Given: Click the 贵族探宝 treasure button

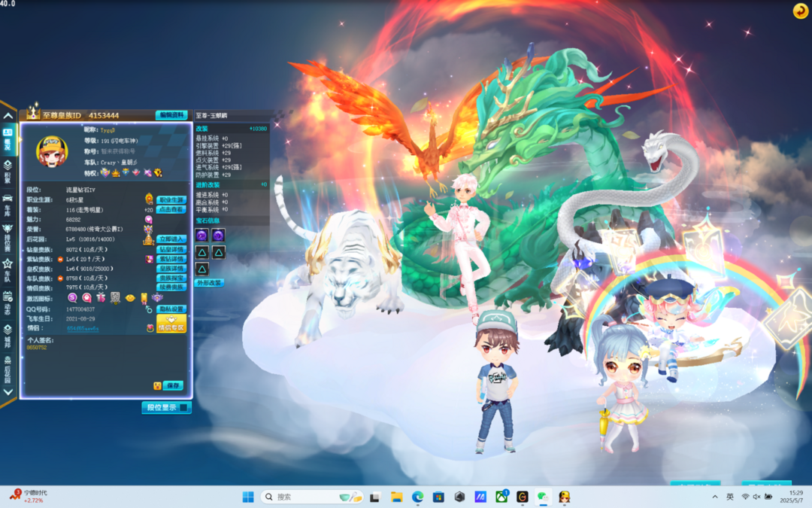Looking at the screenshot, I should point(171,278).
